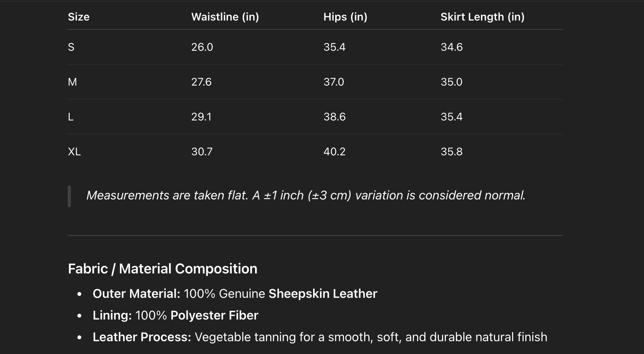644x354 pixels.
Task: Click the Outer Material bullet item
Action: pos(235,294)
